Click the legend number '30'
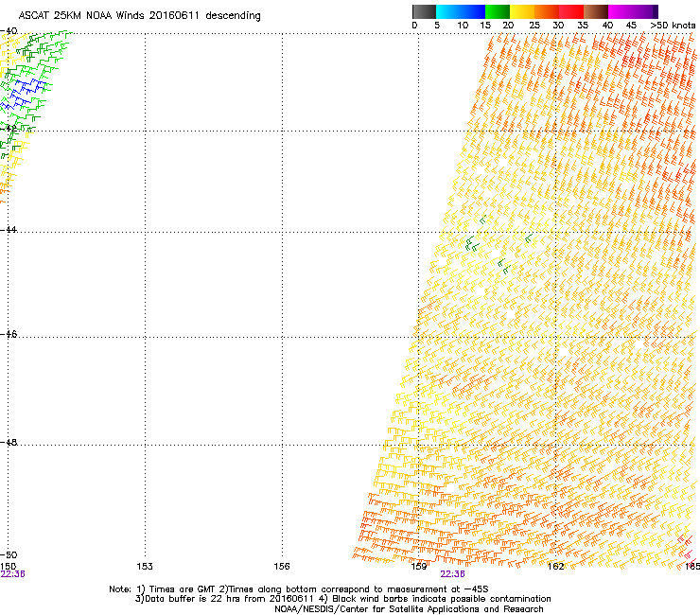This screenshot has height=615, width=700. tap(558, 26)
